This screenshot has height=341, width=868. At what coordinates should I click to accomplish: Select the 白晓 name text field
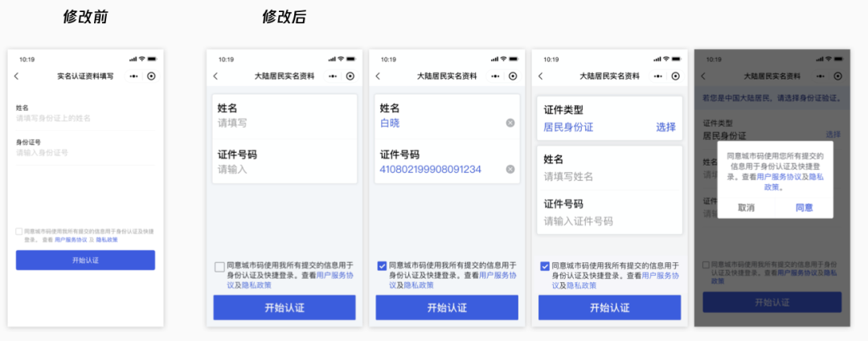coord(390,123)
